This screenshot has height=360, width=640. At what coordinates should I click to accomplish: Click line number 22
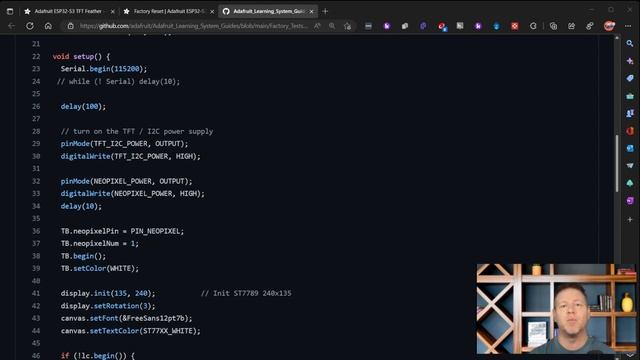[36, 56]
